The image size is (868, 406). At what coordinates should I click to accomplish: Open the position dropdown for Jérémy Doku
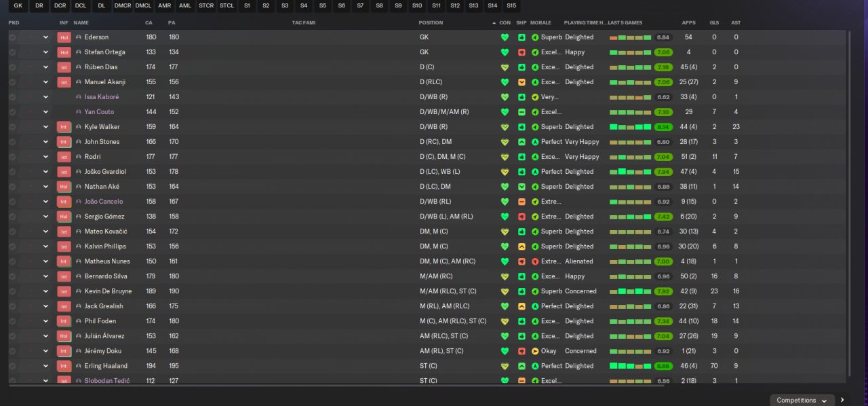click(x=46, y=351)
